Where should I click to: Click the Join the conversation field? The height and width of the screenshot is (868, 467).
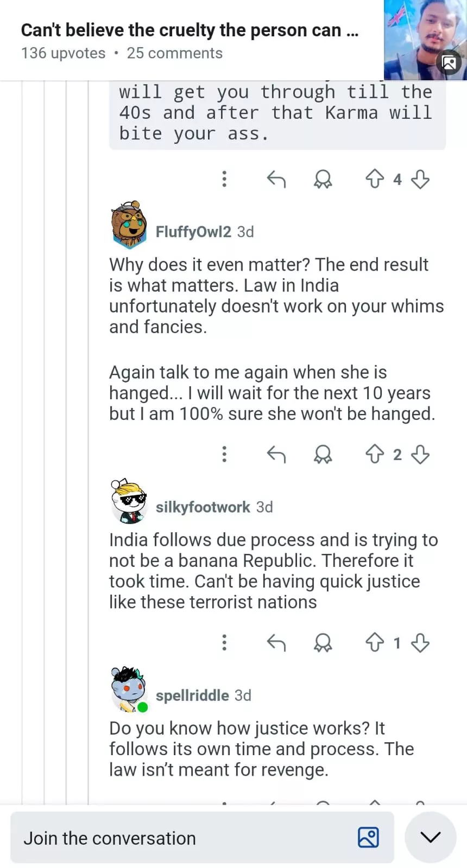pyautogui.click(x=185, y=838)
